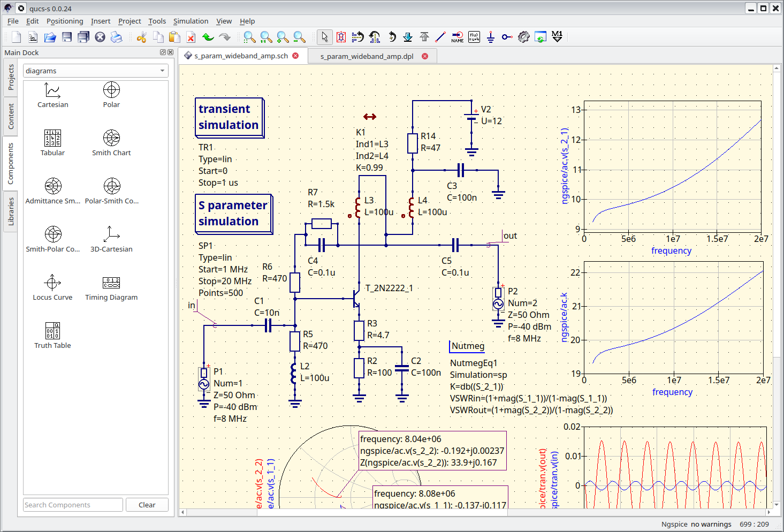Select the Polar diagram
784x532 pixels.
click(111, 95)
